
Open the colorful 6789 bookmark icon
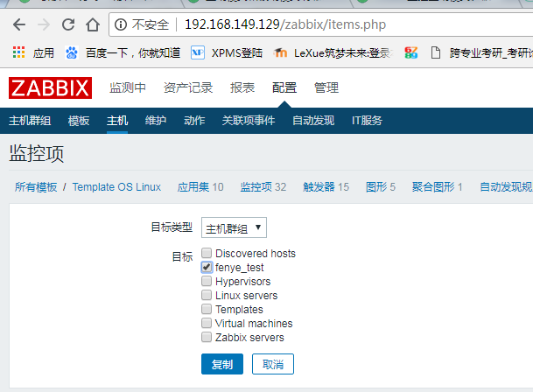point(411,52)
